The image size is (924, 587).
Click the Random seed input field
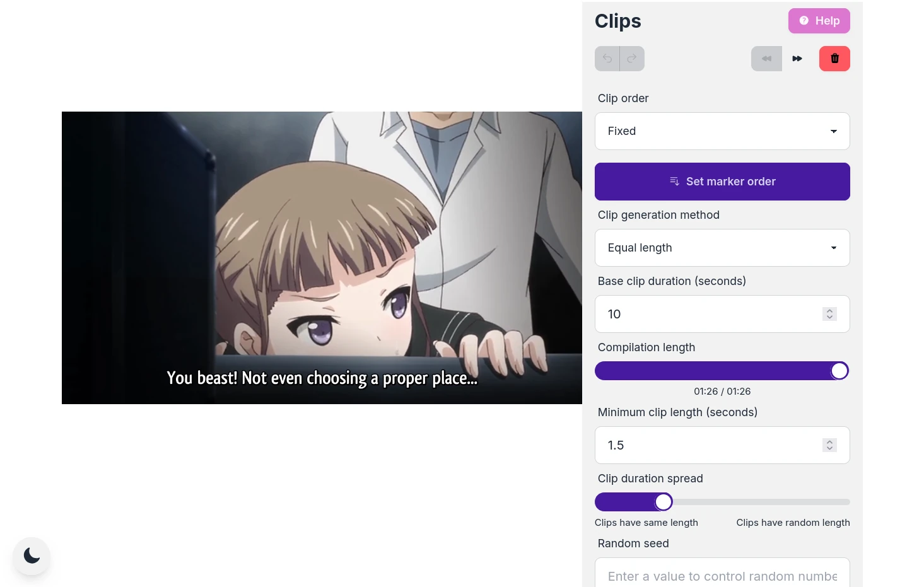click(x=722, y=574)
